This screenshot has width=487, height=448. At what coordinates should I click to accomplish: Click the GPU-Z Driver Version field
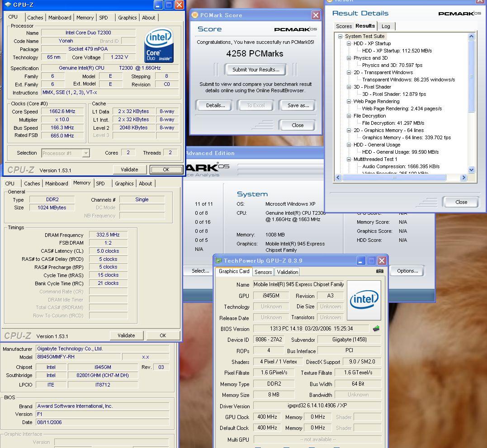pyautogui.click(x=317, y=406)
